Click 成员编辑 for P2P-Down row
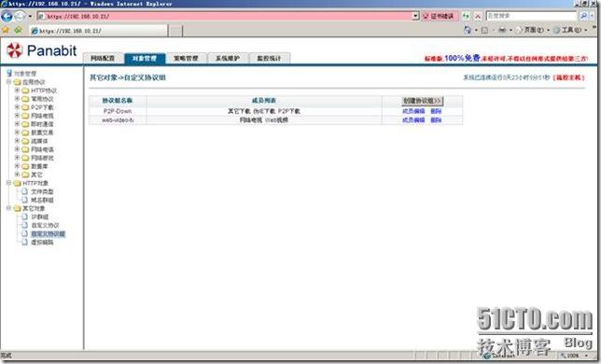601x364 pixels. tap(413, 111)
